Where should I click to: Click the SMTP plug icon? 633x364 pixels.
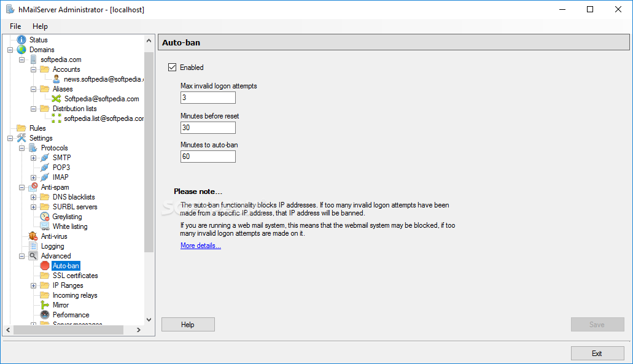(45, 157)
